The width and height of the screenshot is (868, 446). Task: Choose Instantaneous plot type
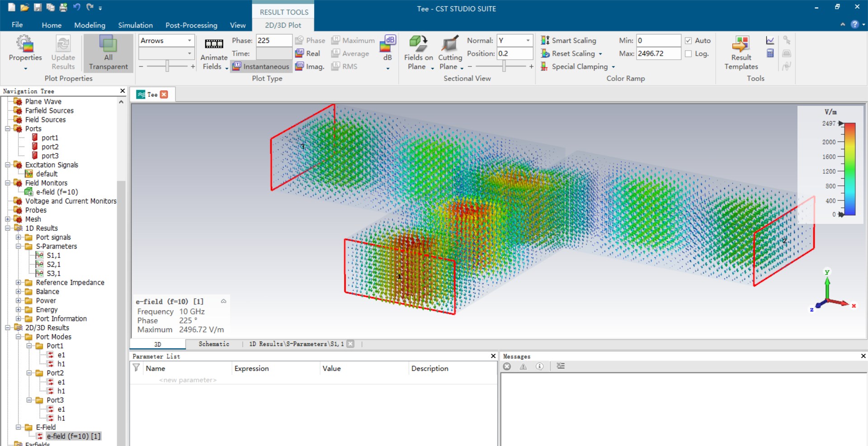point(261,66)
